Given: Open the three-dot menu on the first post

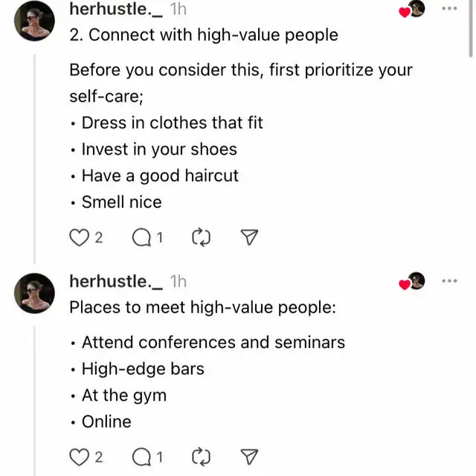Looking at the screenshot, I should [449, 8].
